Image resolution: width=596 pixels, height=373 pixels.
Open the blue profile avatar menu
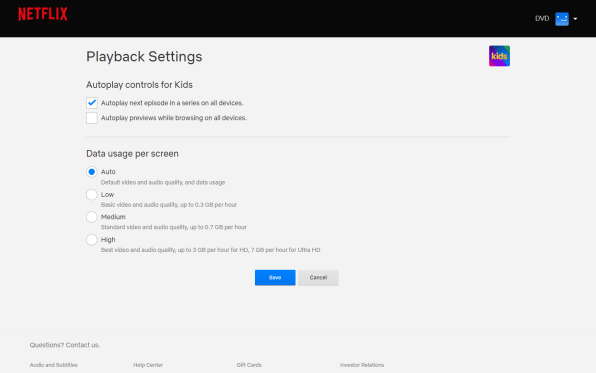tap(562, 19)
